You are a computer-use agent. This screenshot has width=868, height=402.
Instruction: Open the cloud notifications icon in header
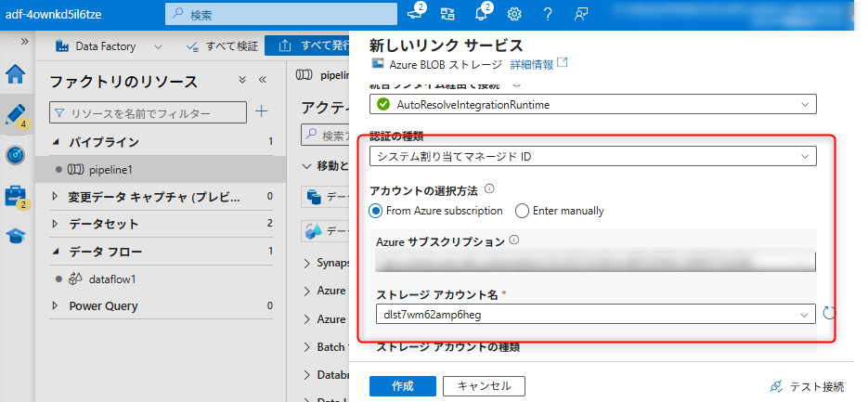click(x=416, y=13)
